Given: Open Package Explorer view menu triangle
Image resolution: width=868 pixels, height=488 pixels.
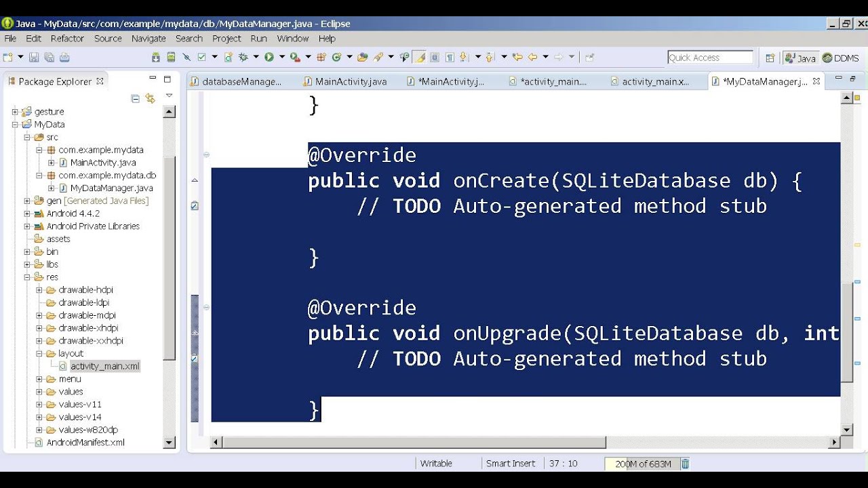Looking at the screenshot, I should pyautogui.click(x=169, y=96).
